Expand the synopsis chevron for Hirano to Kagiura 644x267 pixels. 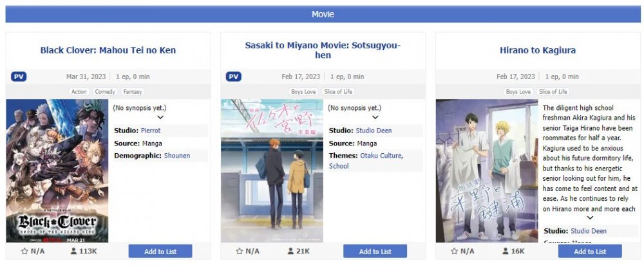pos(590,218)
